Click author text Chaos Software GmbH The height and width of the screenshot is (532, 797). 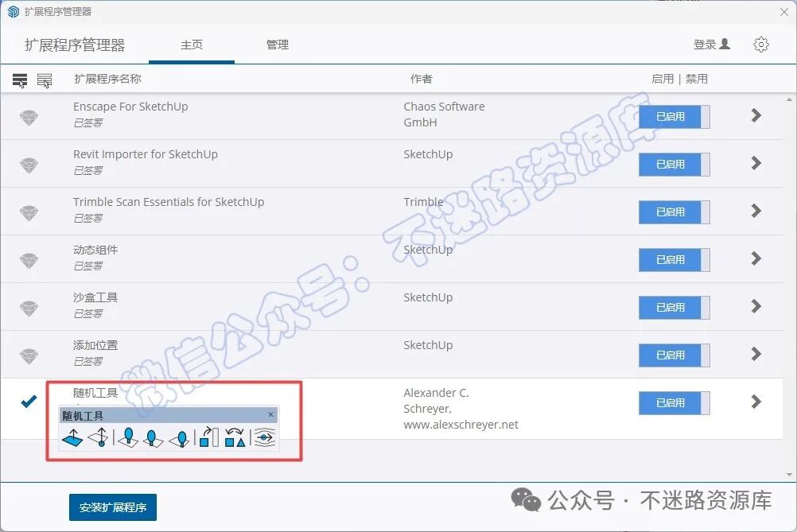point(445,115)
